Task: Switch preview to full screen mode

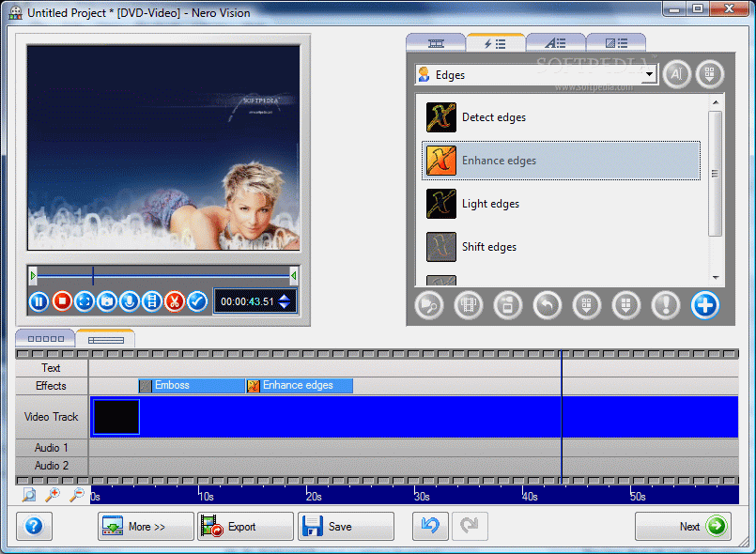Action: pyautogui.click(x=85, y=301)
